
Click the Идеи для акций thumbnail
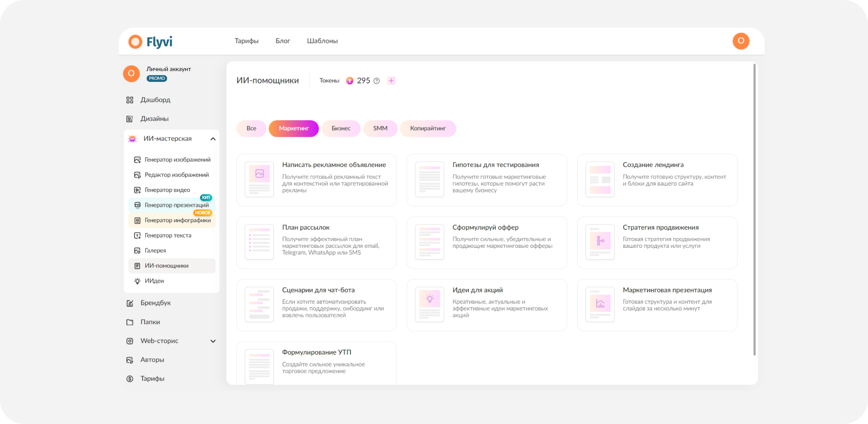coord(430,305)
